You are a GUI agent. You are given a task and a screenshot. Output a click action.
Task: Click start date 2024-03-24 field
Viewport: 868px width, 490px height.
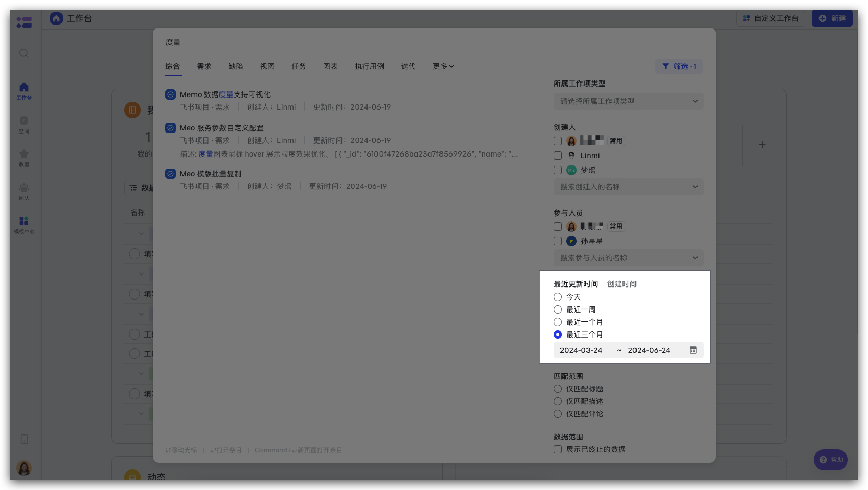581,350
